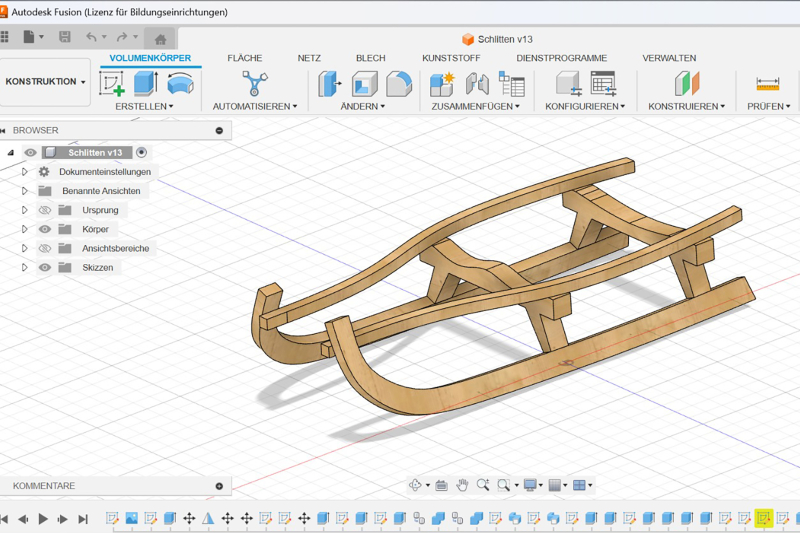Viewport: 800px width, 533px height.
Task: Open Display Settings monitor icon
Action: coord(530,485)
